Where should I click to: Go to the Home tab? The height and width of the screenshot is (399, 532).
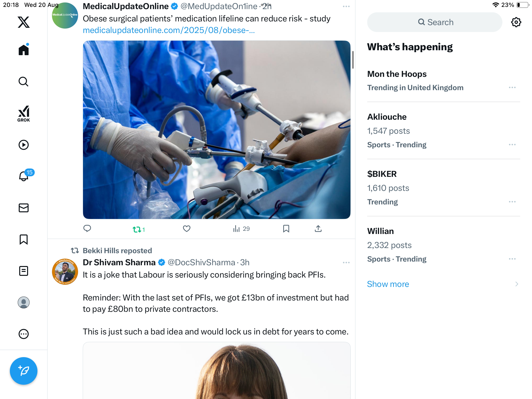24,50
